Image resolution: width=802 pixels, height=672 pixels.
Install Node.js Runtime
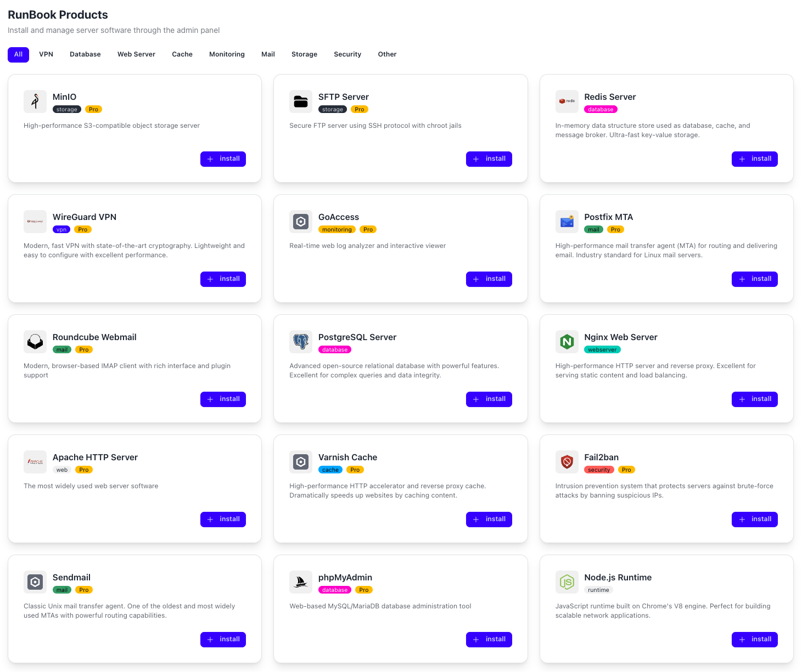755,640
